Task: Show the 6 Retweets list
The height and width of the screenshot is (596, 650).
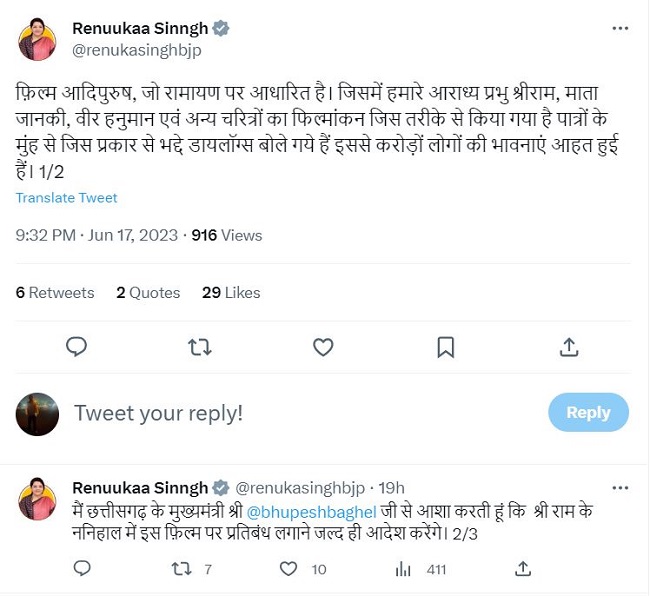Action: tap(55, 293)
